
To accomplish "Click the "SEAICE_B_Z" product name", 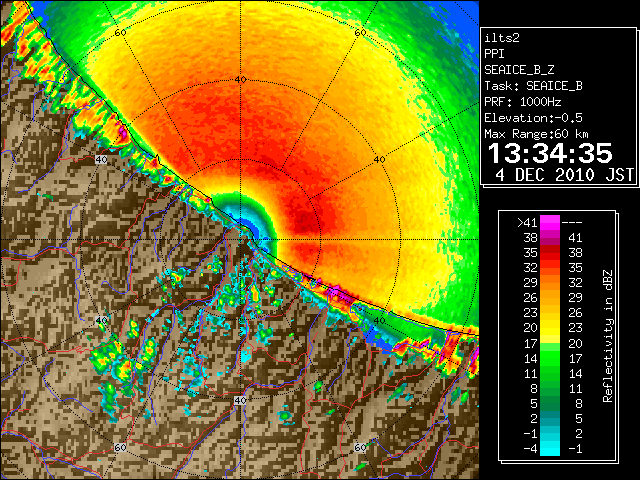I will pos(519,70).
